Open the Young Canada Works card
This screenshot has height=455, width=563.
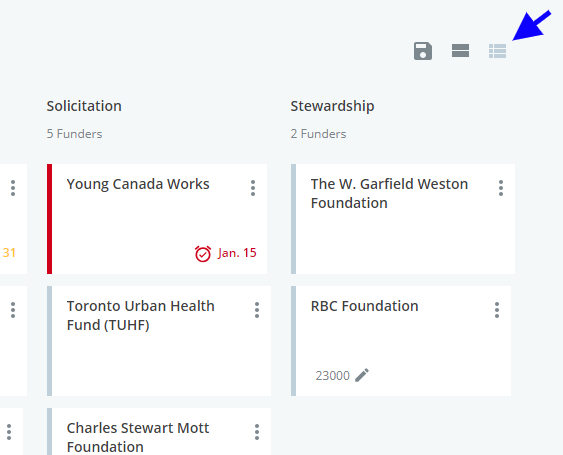(138, 184)
